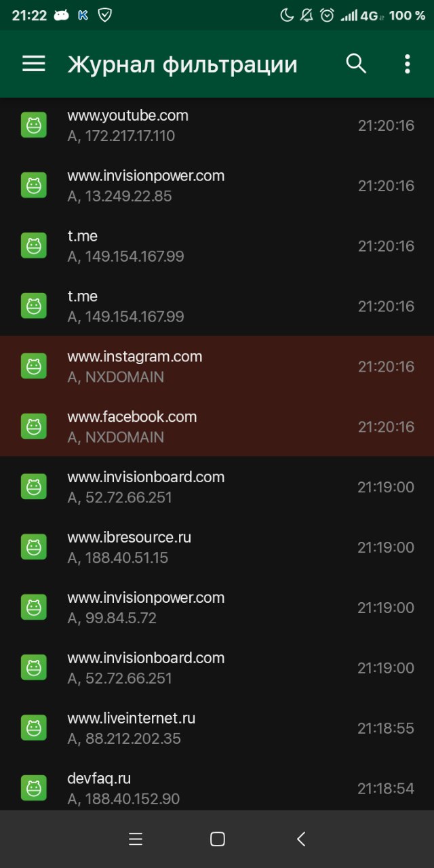Open the three-dot overflow menu

(x=407, y=64)
